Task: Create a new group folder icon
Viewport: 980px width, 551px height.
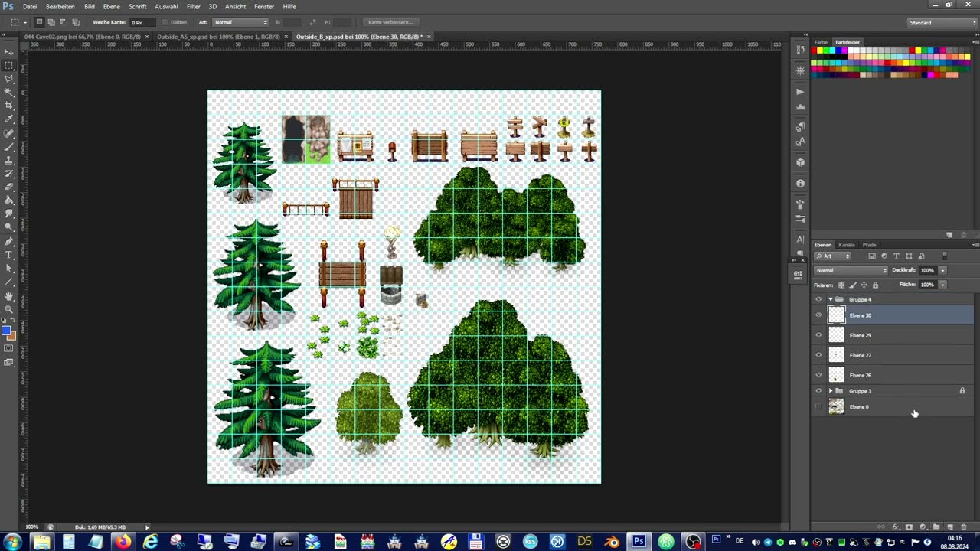Action: click(x=936, y=527)
